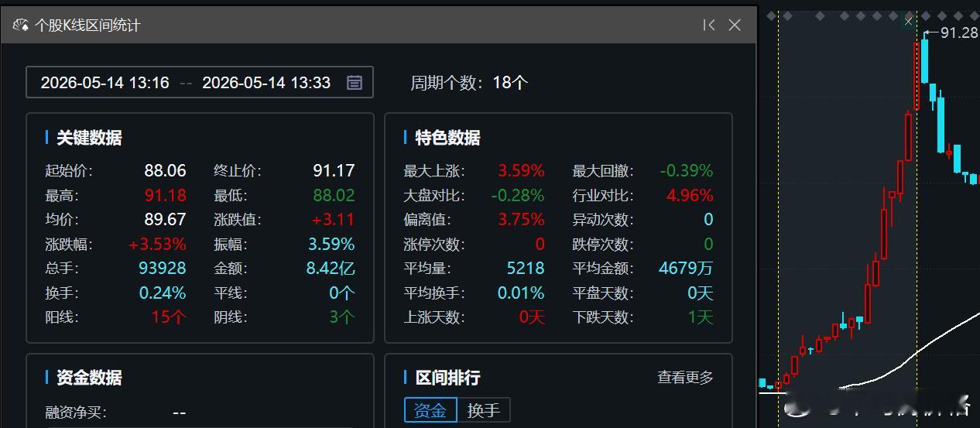The height and width of the screenshot is (428, 980).
Task: Select the 资金 ranking tab
Action: [430, 410]
